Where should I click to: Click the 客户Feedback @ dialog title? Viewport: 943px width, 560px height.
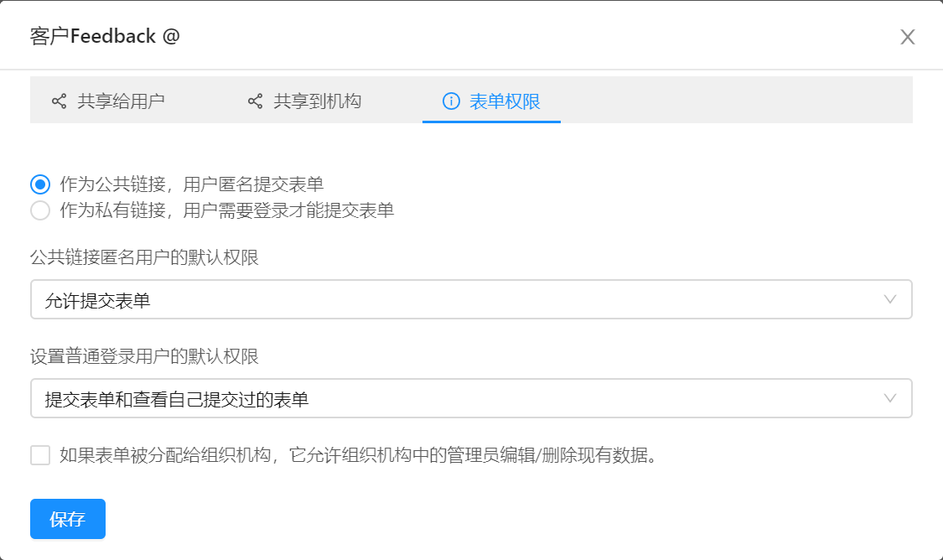point(105,36)
